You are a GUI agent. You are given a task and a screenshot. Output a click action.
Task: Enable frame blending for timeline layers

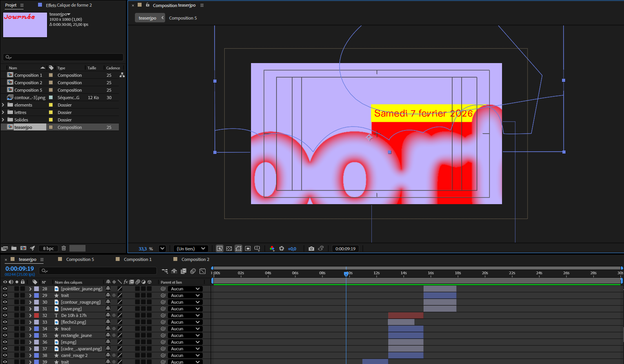pos(184,271)
